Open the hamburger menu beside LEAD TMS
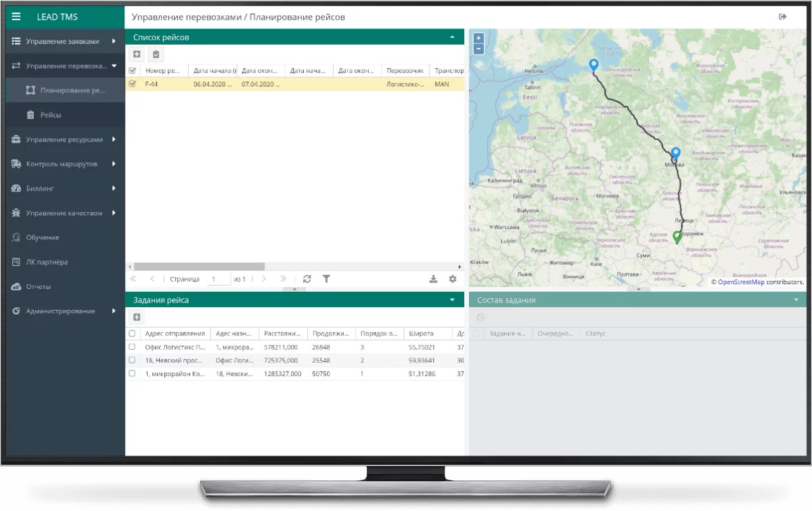 (17, 17)
